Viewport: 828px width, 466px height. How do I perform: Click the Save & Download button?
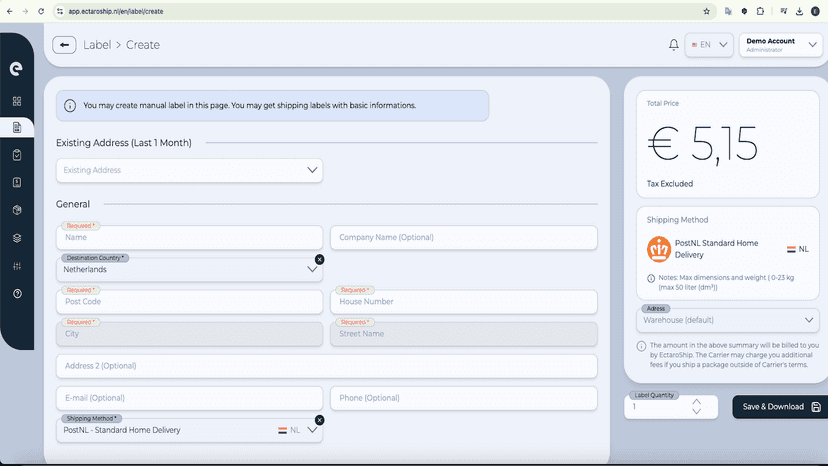pos(780,407)
